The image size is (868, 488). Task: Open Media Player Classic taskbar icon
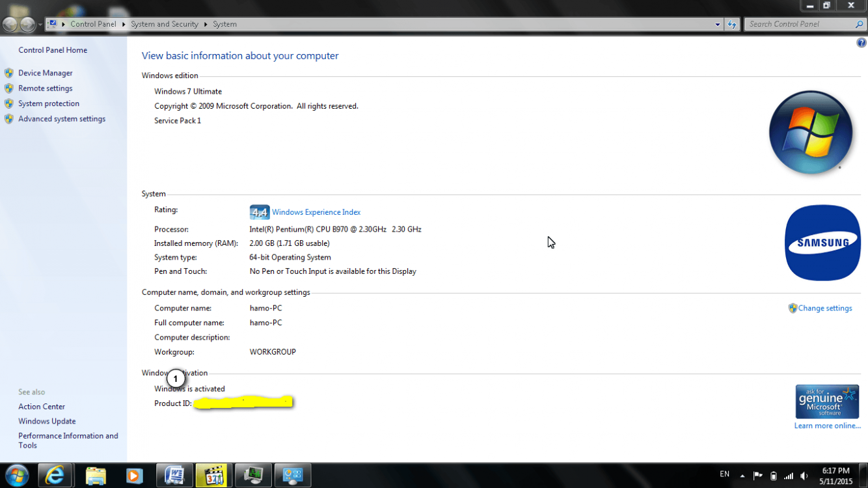[213, 476]
